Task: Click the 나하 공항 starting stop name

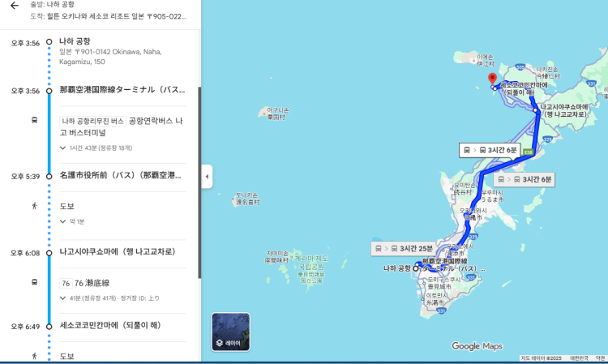Action: click(x=75, y=41)
